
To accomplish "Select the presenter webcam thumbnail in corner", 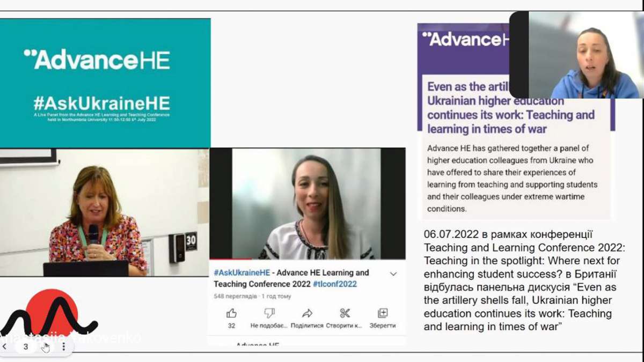I will (576, 55).
